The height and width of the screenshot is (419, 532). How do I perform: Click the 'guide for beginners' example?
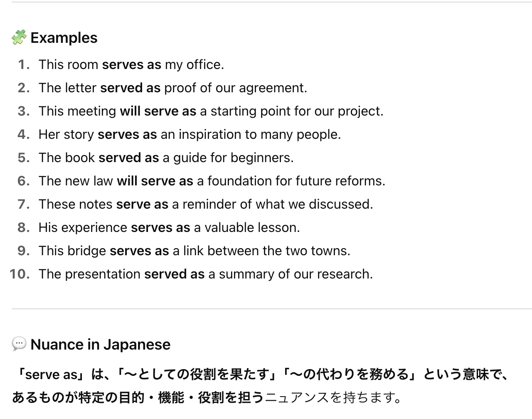coord(166,158)
